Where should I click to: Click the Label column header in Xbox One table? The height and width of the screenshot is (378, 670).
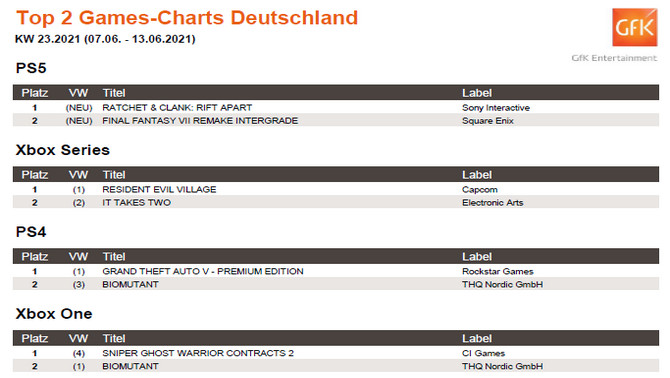click(x=477, y=338)
